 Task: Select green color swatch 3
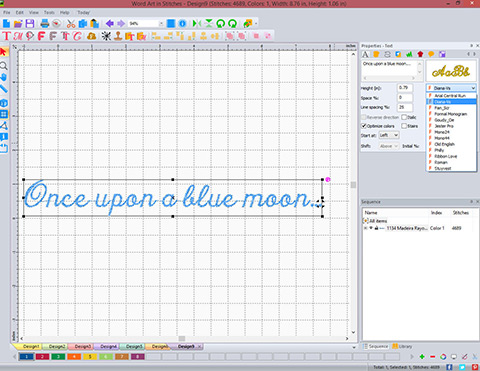pyautogui.click(x=58, y=357)
